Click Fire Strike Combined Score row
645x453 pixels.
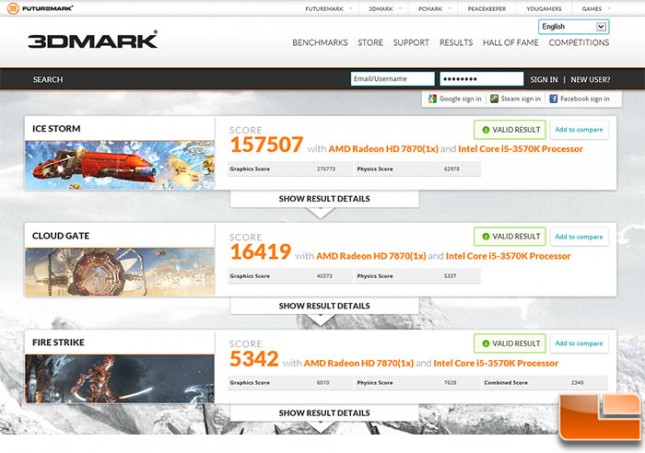click(545, 383)
